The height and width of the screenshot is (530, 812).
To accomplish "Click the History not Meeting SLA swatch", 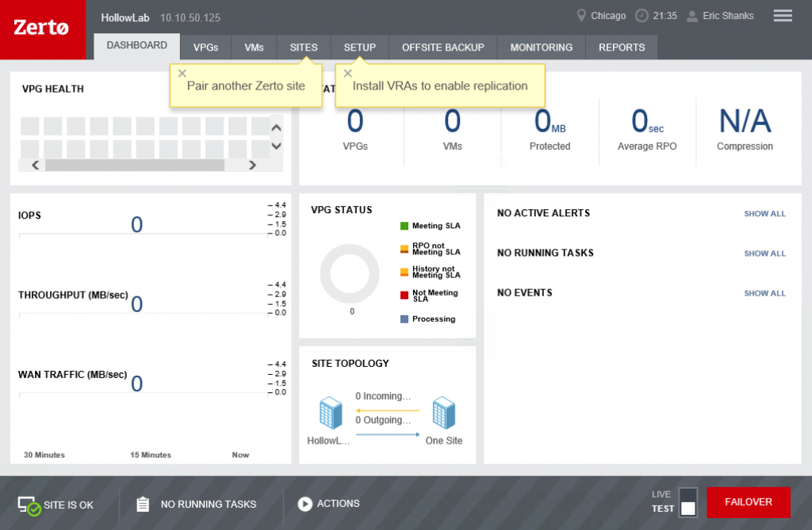I will click(x=404, y=273).
